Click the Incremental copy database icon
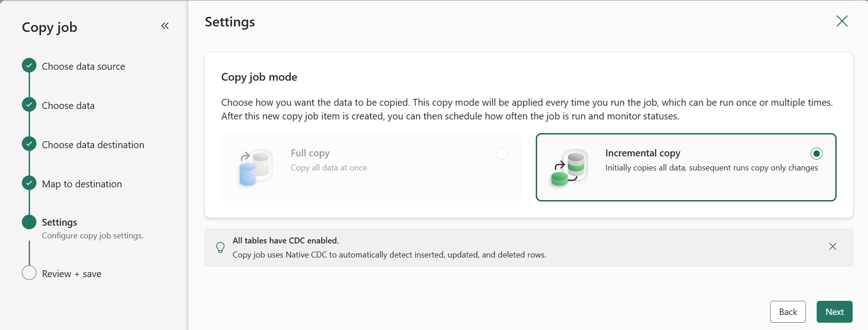Viewport: 868px width, 330px height. (x=570, y=167)
